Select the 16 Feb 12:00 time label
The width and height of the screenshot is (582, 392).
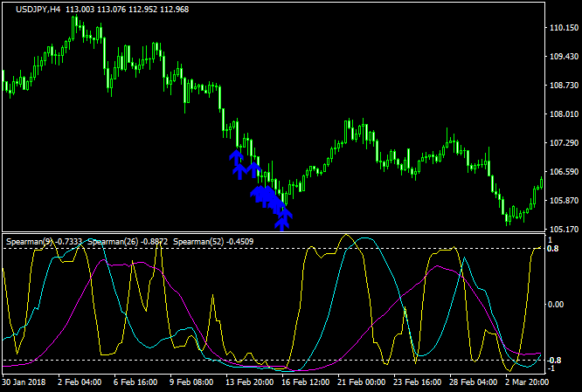306,382
